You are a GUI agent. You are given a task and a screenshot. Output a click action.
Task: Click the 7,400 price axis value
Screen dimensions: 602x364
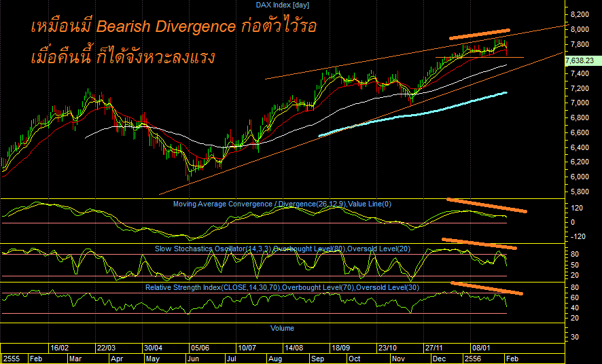coord(580,73)
